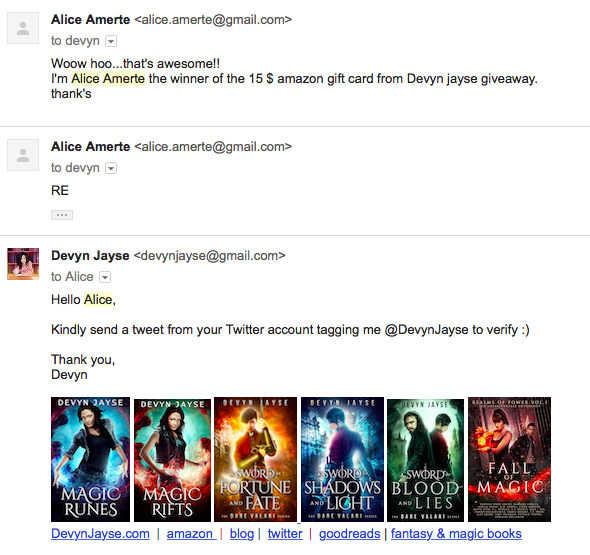Select the Sword of Blood and Lies cover
The image size is (590, 555).
click(x=426, y=461)
